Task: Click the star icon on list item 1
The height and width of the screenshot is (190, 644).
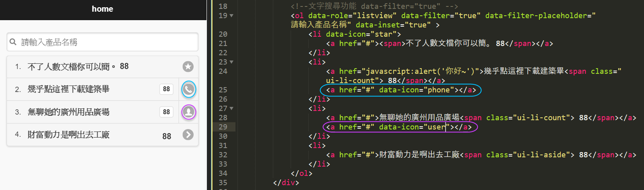Action: [188, 67]
